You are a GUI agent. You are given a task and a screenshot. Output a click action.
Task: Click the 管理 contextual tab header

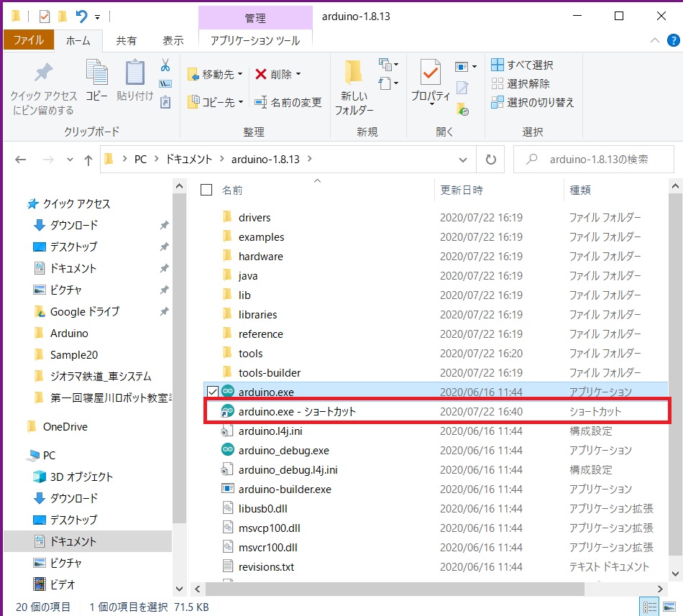(255, 18)
